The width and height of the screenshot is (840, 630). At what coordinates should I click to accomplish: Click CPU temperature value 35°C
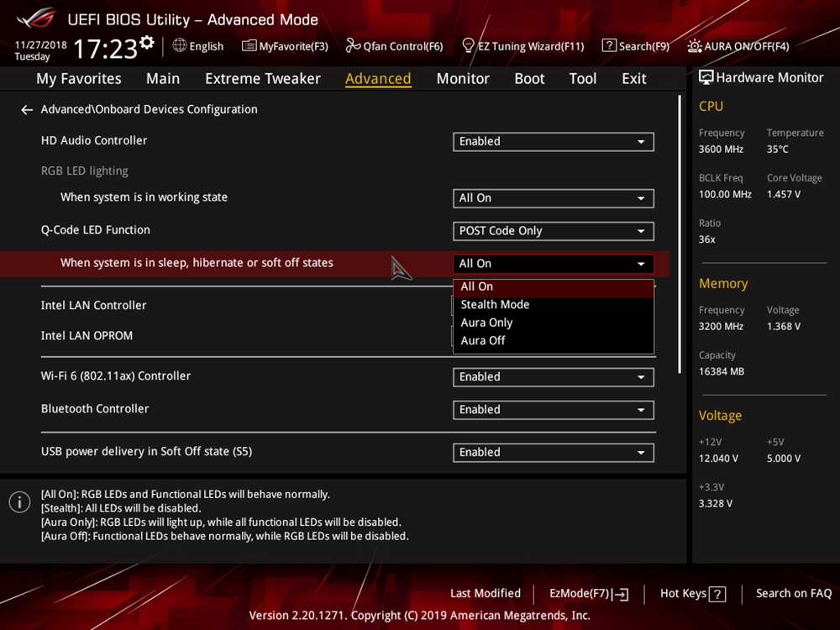(x=777, y=150)
